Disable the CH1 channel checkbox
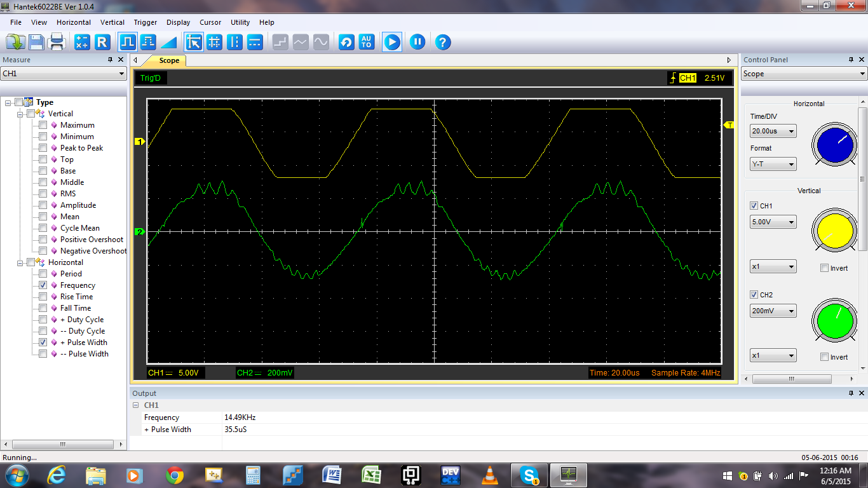Image resolution: width=868 pixels, height=488 pixels. pyautogui.click(x=754, y=206)
